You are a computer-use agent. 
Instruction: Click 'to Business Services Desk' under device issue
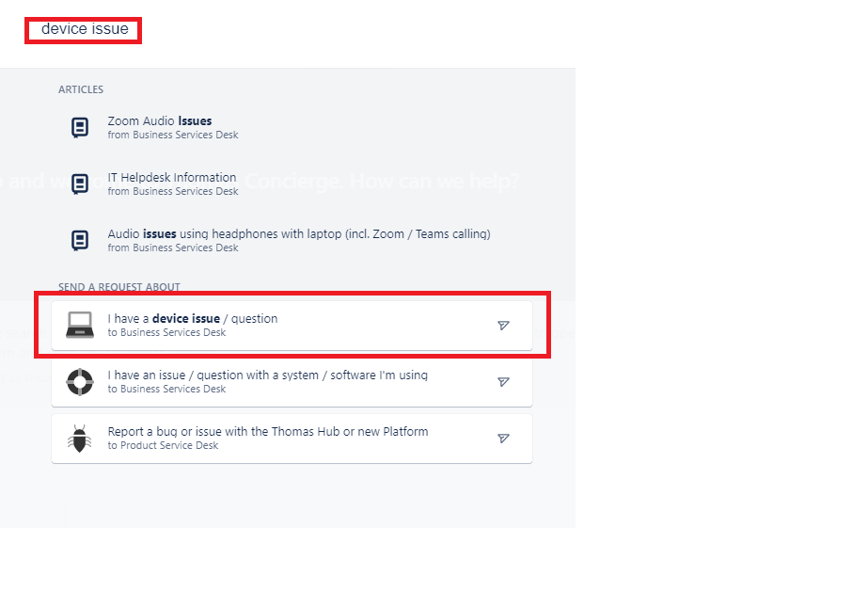(x=166, y=333)
